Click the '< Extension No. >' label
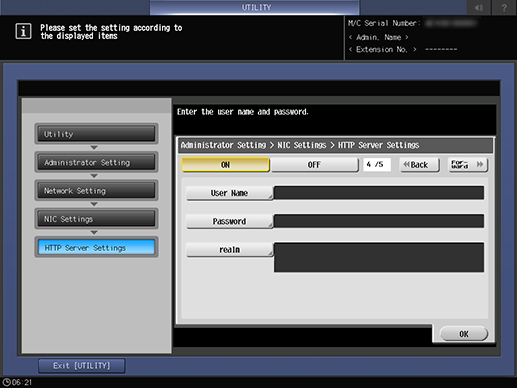 click(382, 49)
